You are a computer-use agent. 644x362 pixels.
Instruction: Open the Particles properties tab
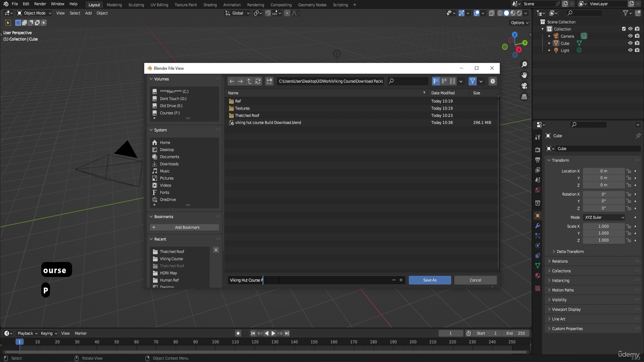tap(538, 236)
